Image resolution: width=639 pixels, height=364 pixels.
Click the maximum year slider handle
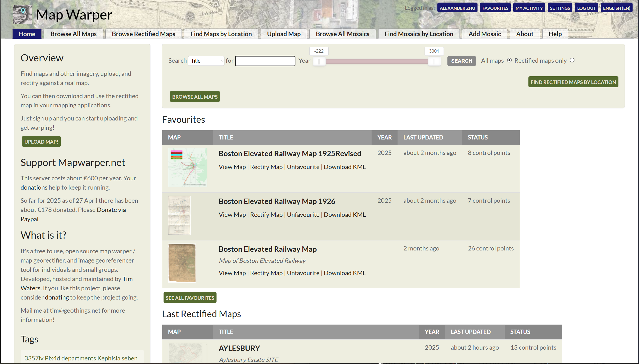434,61
